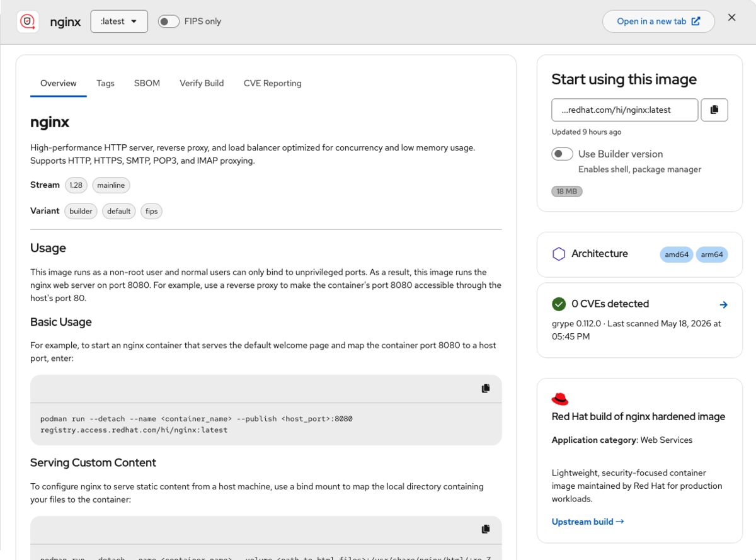
Task: Enable Use Builder version switch
Action: pyautogui.click(x=562, y=154)
